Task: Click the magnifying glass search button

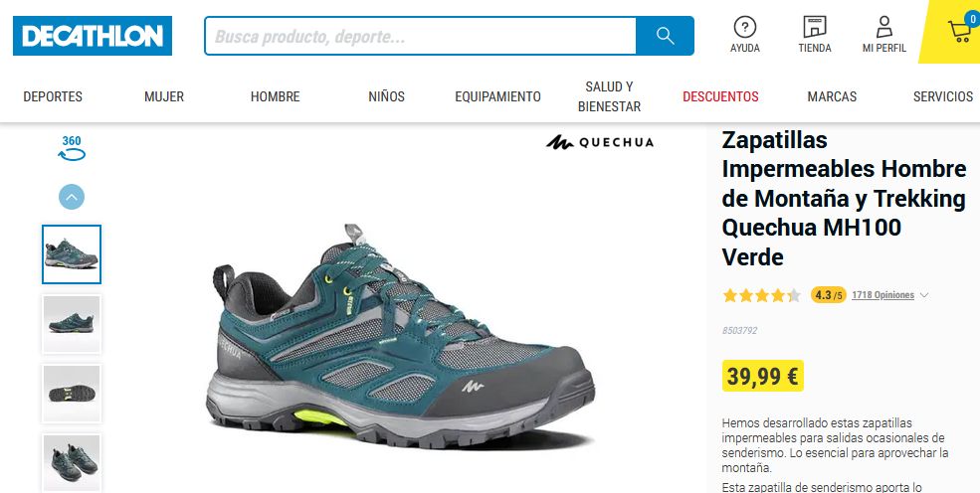Action: click(665, 36)
